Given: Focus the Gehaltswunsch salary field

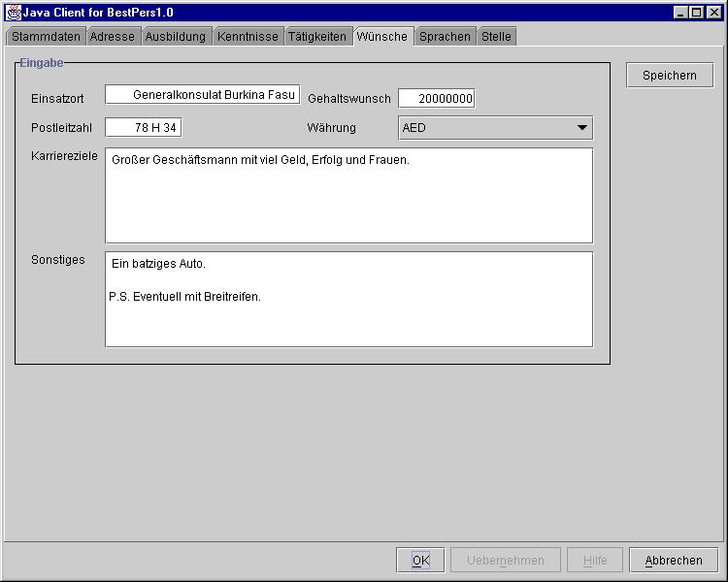Looking at the screenshot, I should tap(436, 99).
